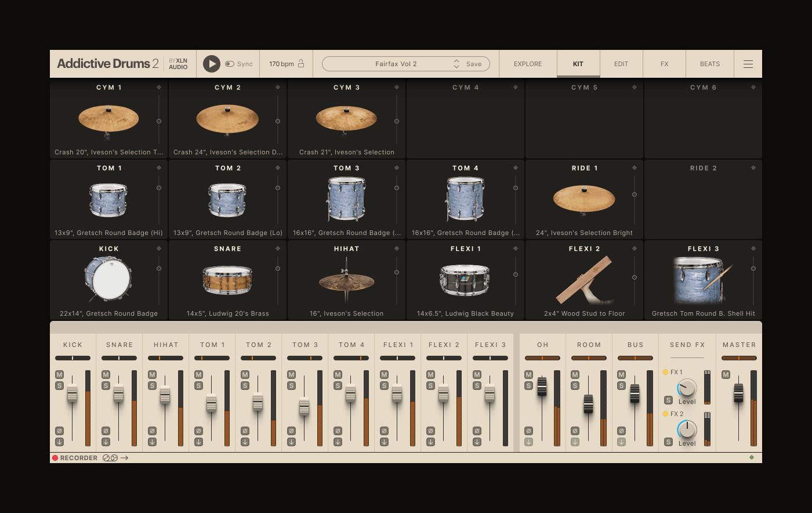Click the TOM 3 channel volume fader
Screen dimensions: 812x513
pyautogui.click(x=304, y=406)
